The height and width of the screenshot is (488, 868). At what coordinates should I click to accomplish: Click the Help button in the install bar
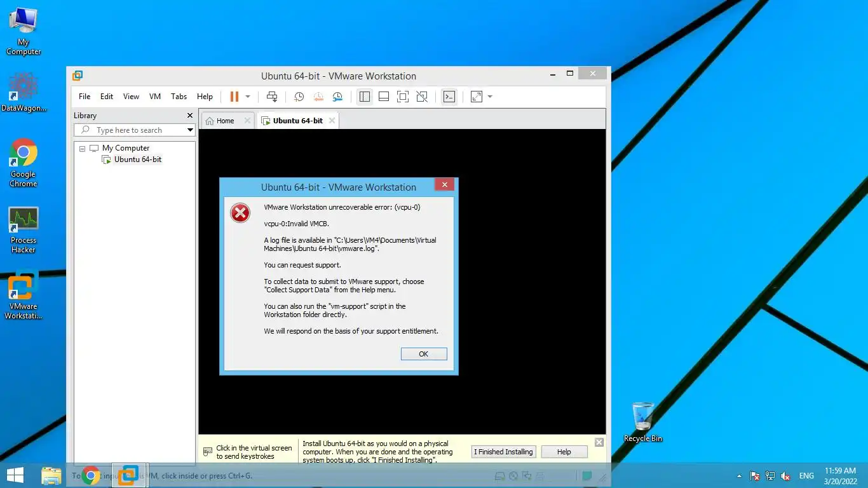click(x=564, y=452)
